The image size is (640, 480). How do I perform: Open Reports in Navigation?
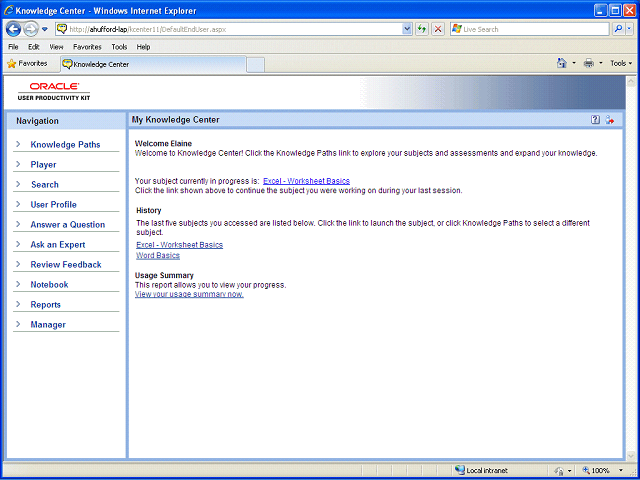(x=45, y=304)
